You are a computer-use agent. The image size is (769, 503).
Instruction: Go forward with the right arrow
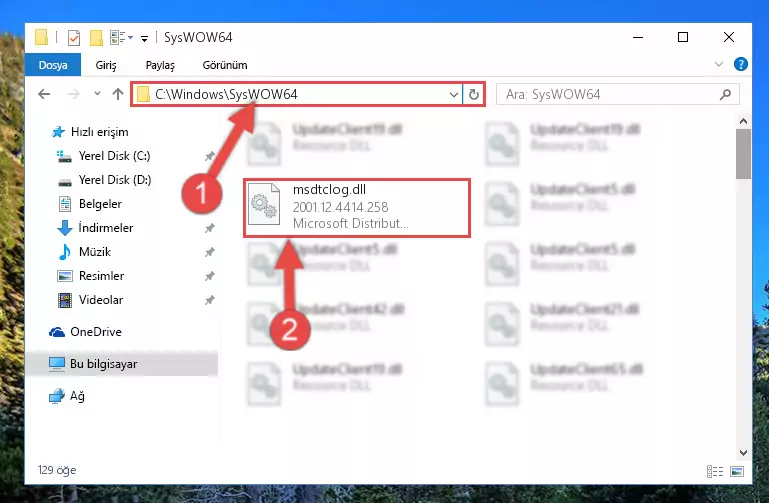point(73,94)
